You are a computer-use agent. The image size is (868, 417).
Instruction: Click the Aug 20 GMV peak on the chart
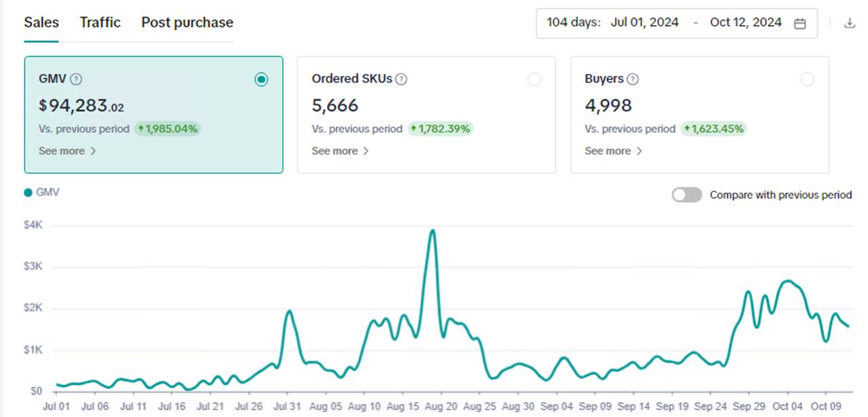point(433,231)
